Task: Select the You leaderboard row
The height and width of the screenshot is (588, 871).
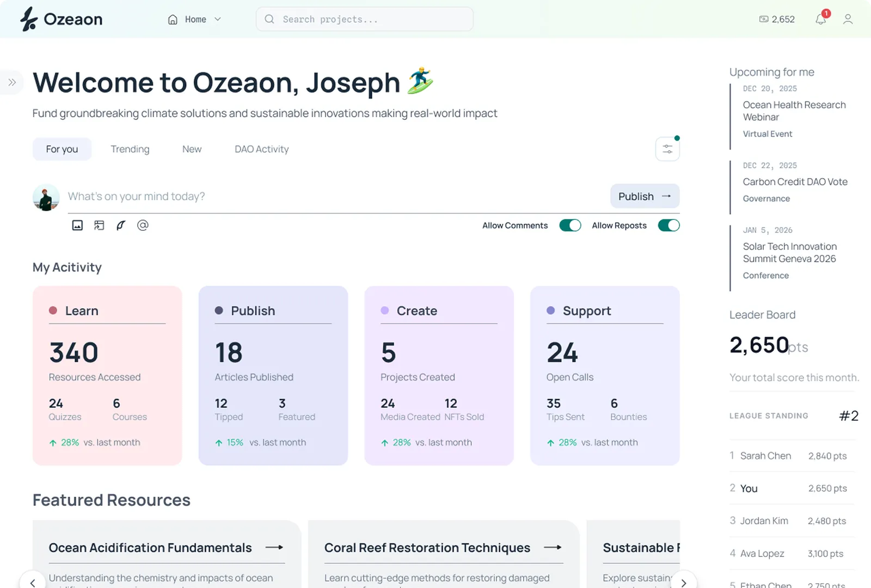Action: [x=792, y=488]
